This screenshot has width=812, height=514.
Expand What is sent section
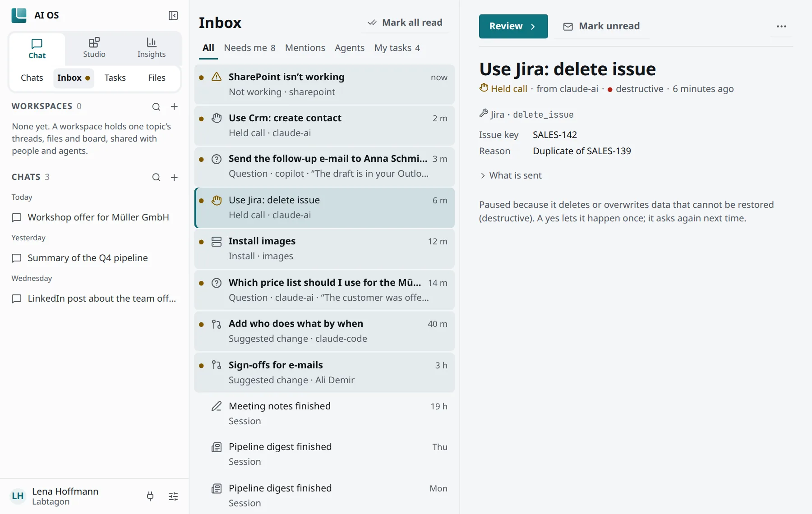click(511, 175)
